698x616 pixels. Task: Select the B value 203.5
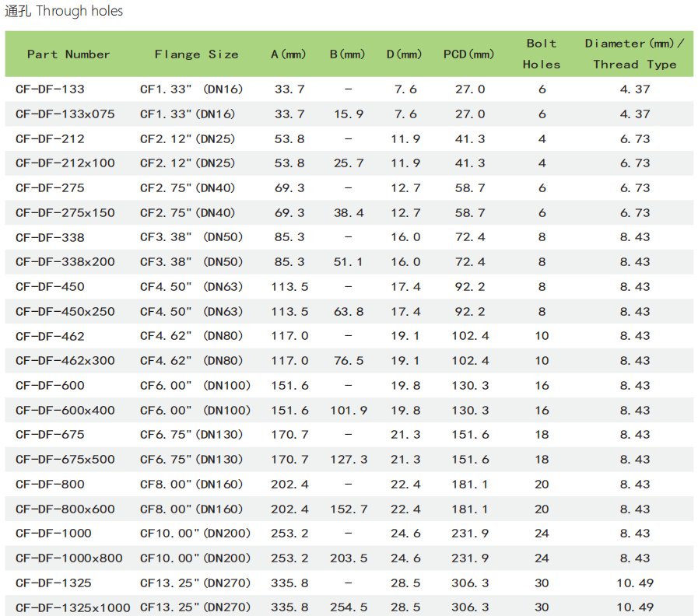point(348,558)
